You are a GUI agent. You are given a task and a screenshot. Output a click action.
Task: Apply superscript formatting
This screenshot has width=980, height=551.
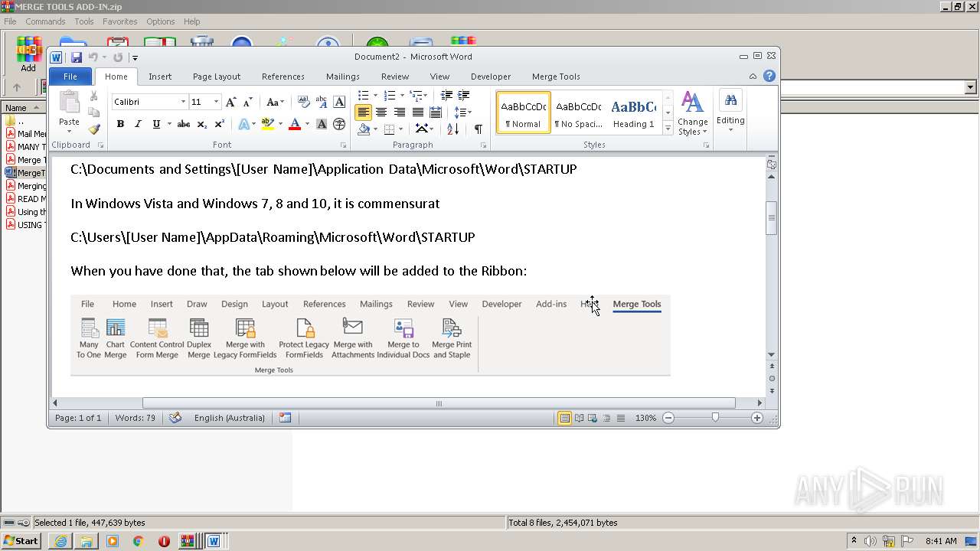219,124
